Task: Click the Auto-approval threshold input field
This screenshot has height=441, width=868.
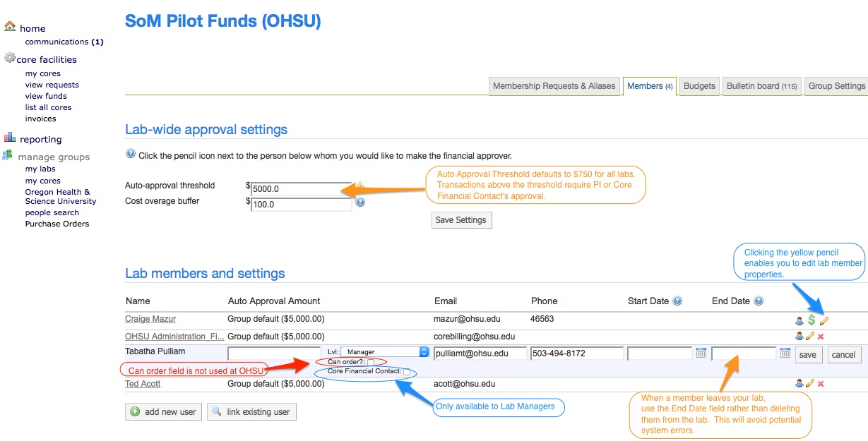Action: pyautogui.click(x=302, y=189)
